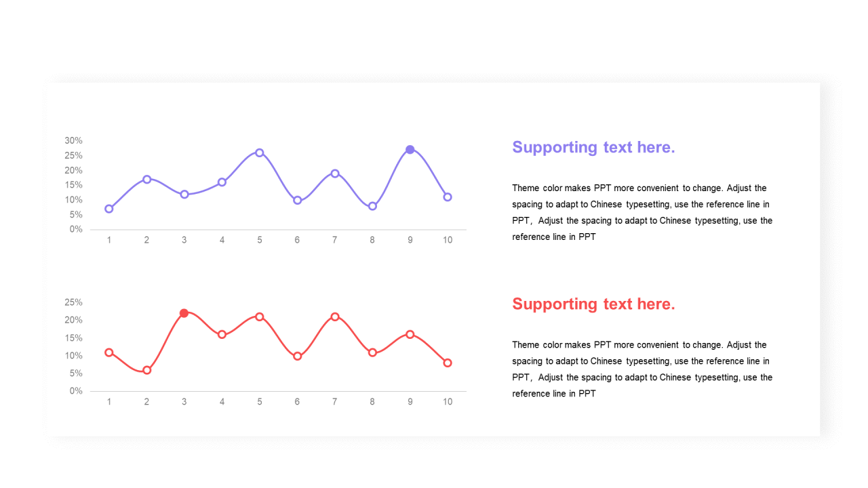Pick the purple line's marker at 8
The width and height of the screenshot is (868, 488).
pos(372,206)
